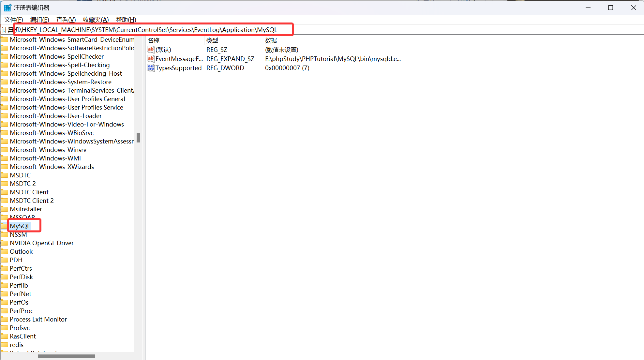Select the MySQL key folder icon
The height and width of the screenshot is (360, 644).
[x=5, y=226]
